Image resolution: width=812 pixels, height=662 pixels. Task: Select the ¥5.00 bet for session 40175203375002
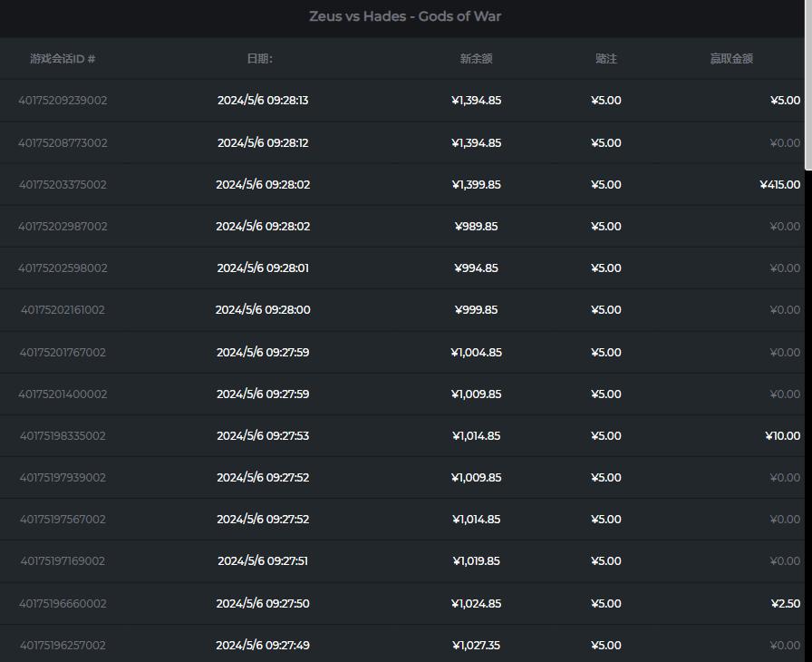tap(606, 185)
